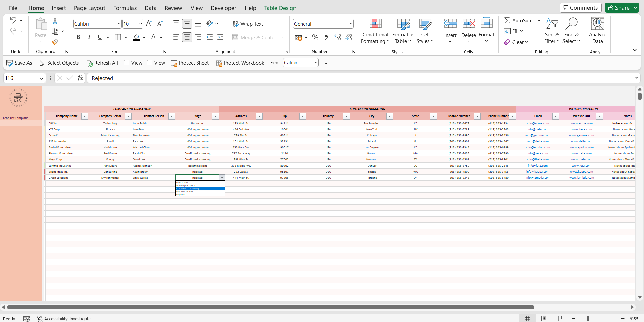
Task: Launch Analyze Data
Action: (x=597, y=30)
